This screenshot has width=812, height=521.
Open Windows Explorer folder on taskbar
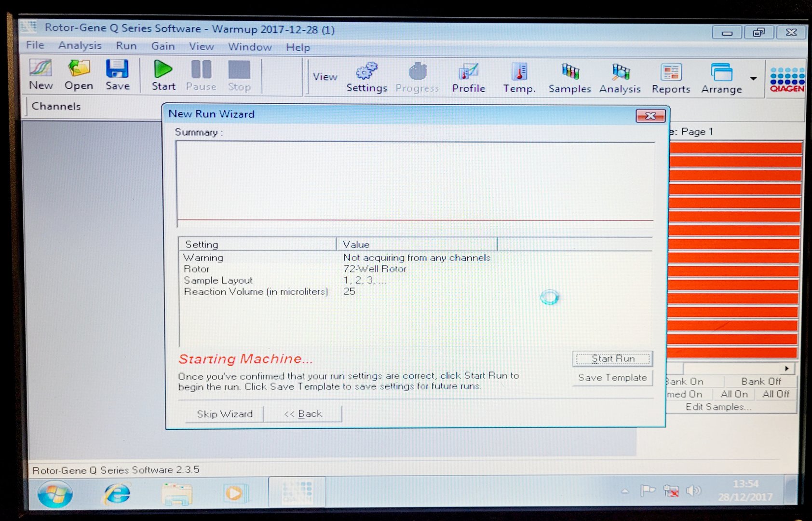tap(177, 494)
